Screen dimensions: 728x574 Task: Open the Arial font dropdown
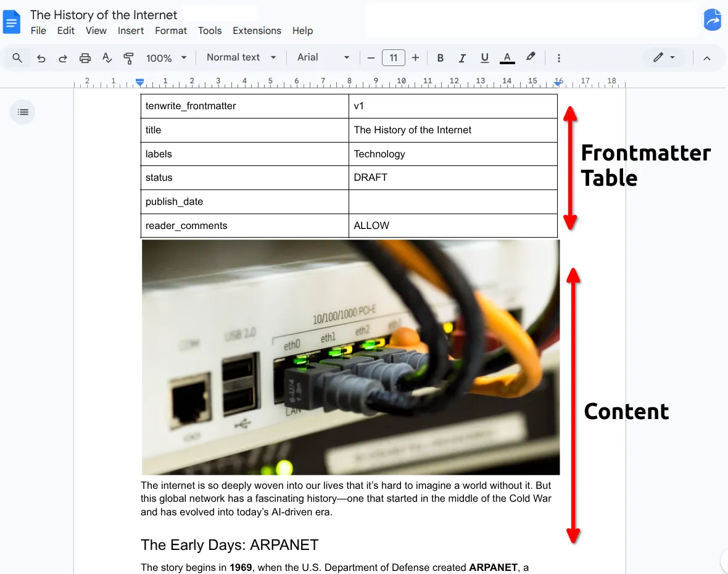tap(322, 57)
